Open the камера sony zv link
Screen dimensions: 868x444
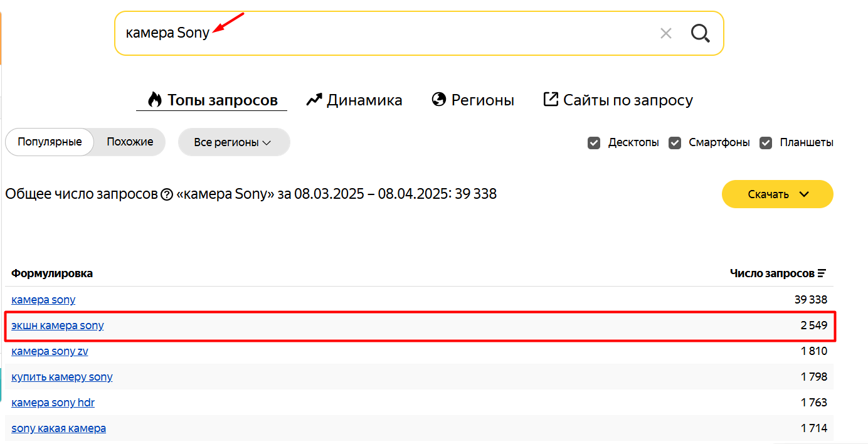pos(50,351)
